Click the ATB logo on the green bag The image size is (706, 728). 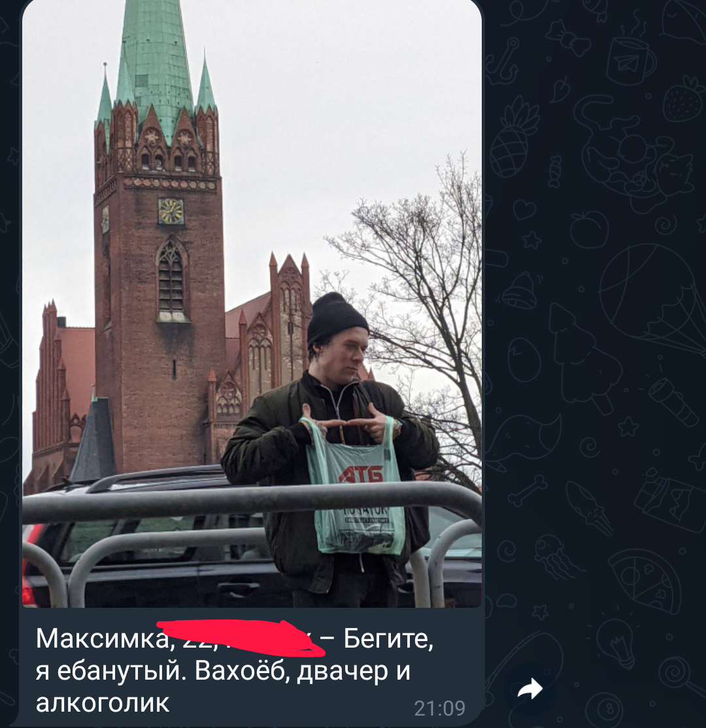(x=360, y=474)
